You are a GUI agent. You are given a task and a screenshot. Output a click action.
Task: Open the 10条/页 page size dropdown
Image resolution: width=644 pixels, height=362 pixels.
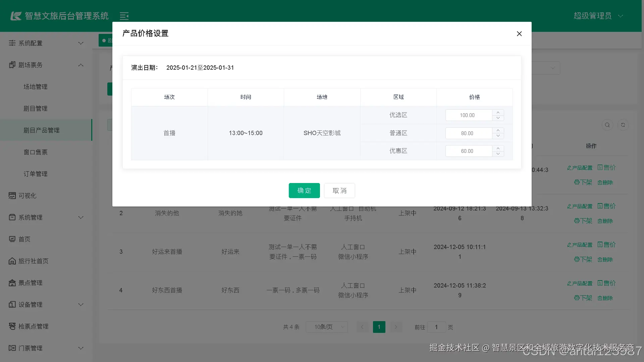pos(326,327)
